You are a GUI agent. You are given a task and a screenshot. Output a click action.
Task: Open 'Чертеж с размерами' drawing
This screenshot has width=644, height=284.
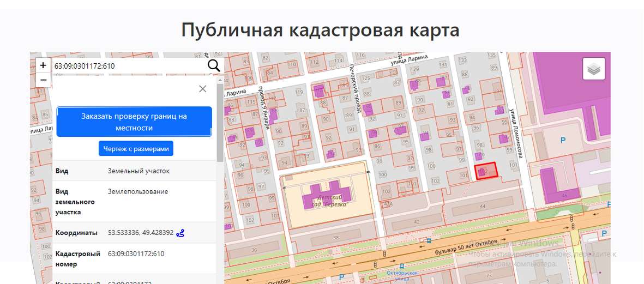(136, 148)
